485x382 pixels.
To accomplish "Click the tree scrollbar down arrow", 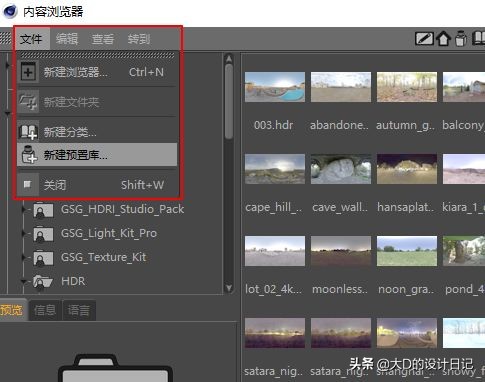I will (229, 288).
